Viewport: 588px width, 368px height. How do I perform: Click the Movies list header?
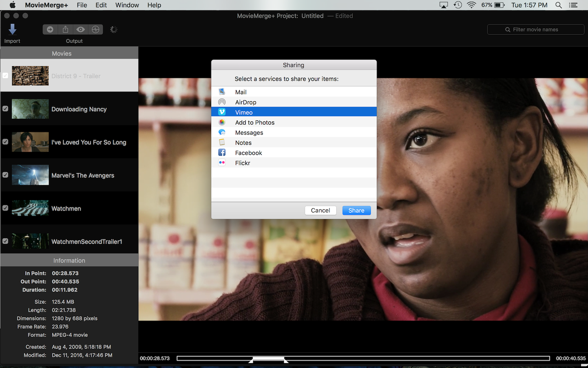tap(69, 53)
